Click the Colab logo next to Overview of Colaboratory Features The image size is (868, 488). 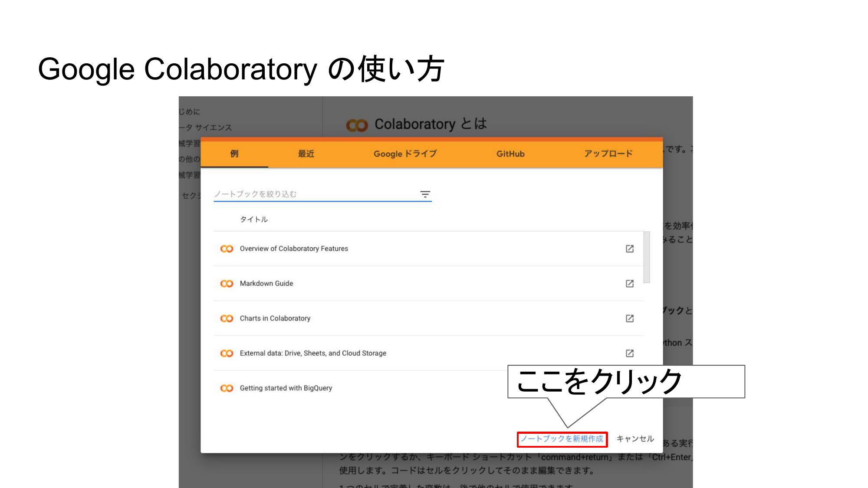click(x=227, y=249)
